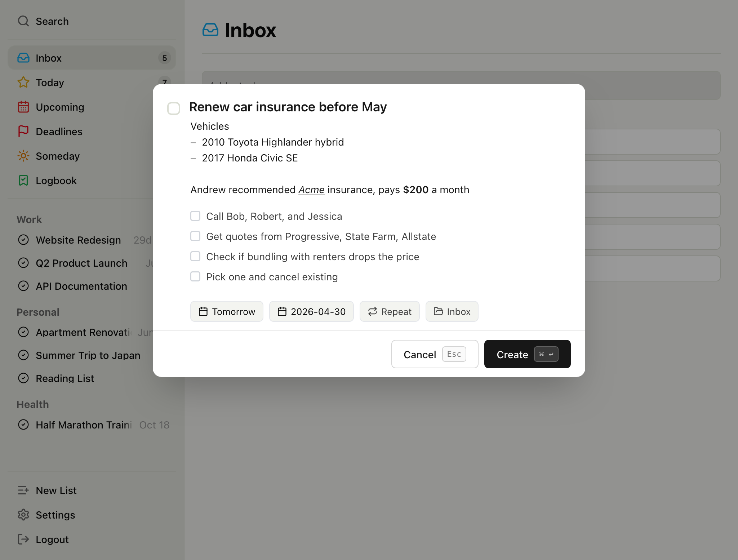Open the Repeat options

point(390,311)
